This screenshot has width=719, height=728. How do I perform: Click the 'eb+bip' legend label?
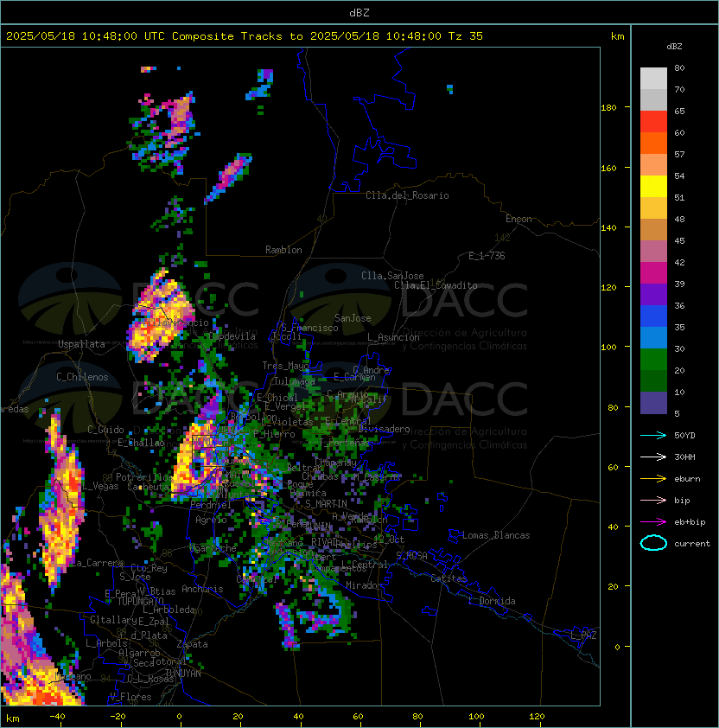click(690, 522)
